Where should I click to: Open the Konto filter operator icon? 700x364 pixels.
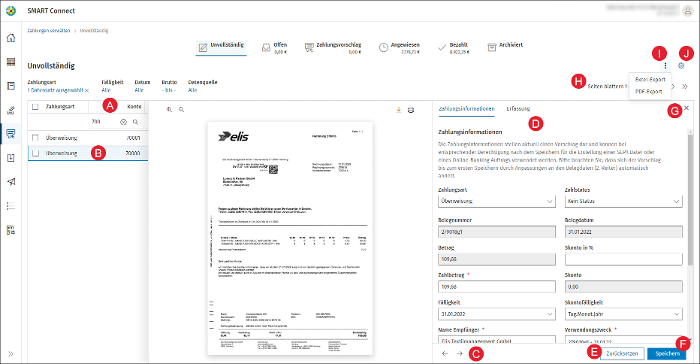123,122
